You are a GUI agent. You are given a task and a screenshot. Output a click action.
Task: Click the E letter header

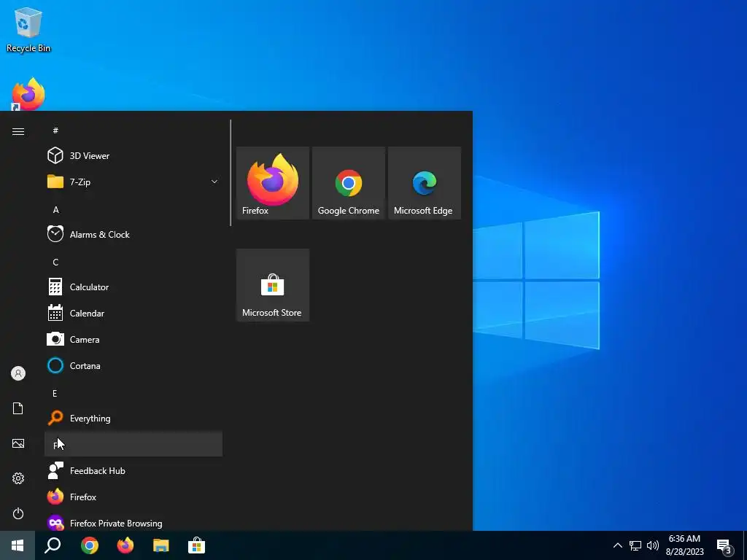133,393
